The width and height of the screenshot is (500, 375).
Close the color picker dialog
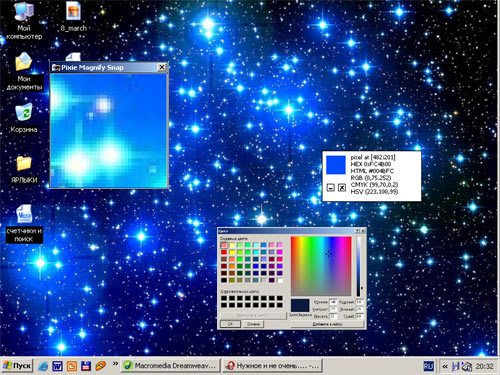(x=363, y=231)
